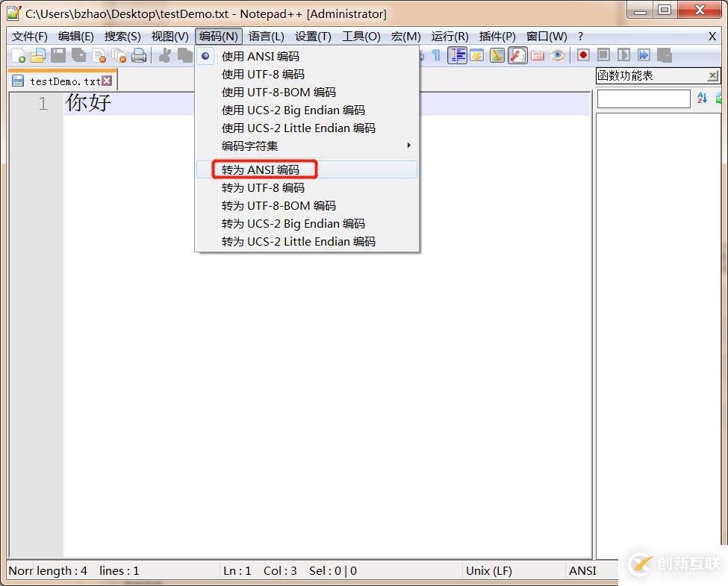Select 使用 UTF-8-BOM 编码
Viewport: 728px width, 586px height.
pos(307,92)
